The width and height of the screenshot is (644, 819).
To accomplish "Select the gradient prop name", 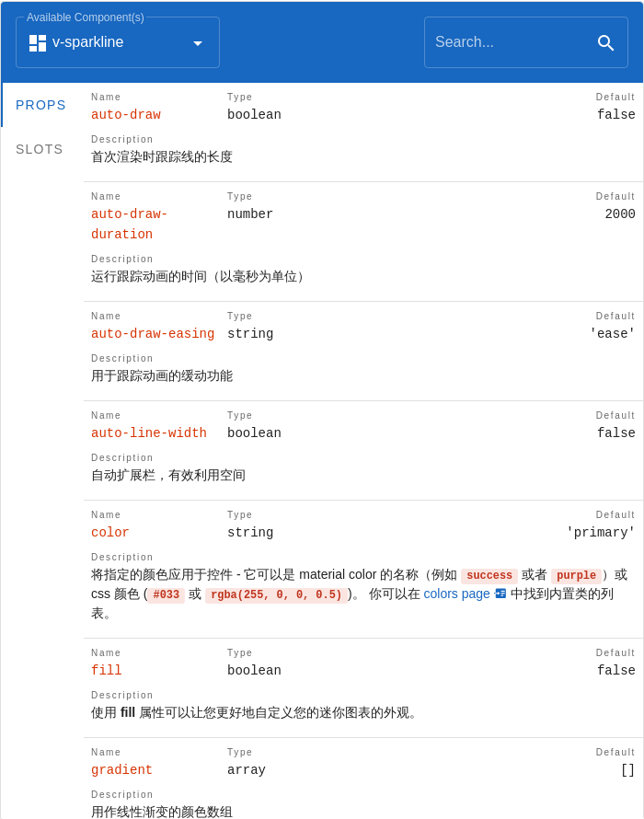I will pyautogui.click(x=121, y=769).
